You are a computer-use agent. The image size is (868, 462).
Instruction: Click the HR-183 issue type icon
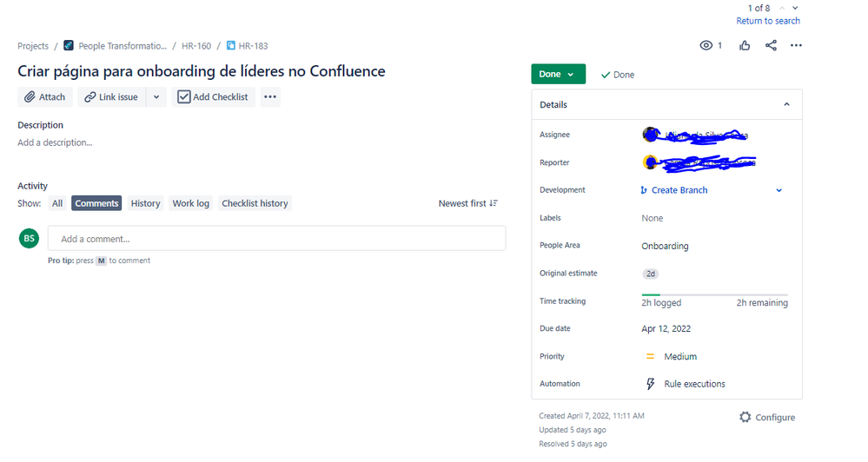pos(231,45)
